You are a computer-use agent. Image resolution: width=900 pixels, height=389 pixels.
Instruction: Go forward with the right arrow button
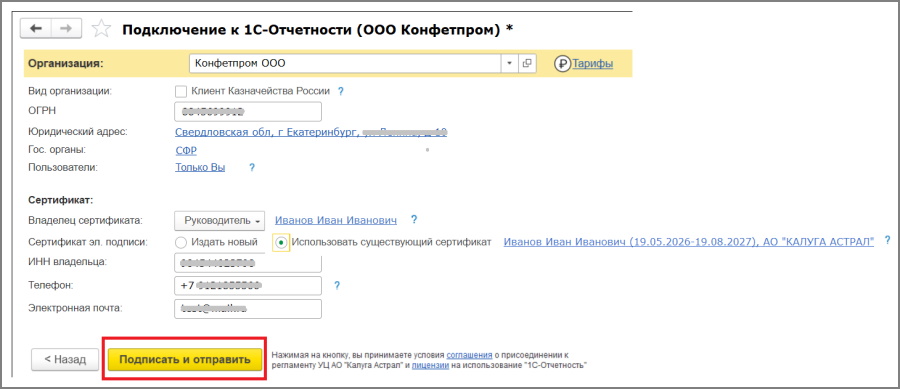click(x=67, y=29)
